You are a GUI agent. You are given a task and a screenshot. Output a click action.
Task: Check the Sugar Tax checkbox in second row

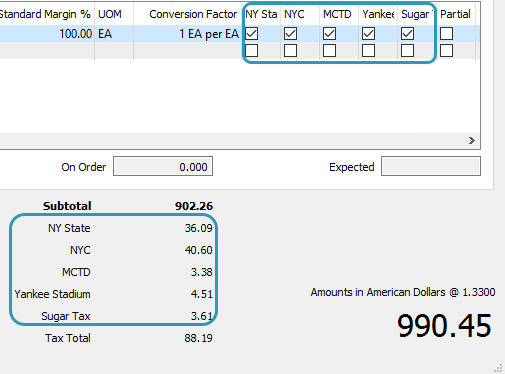point(408,51)
